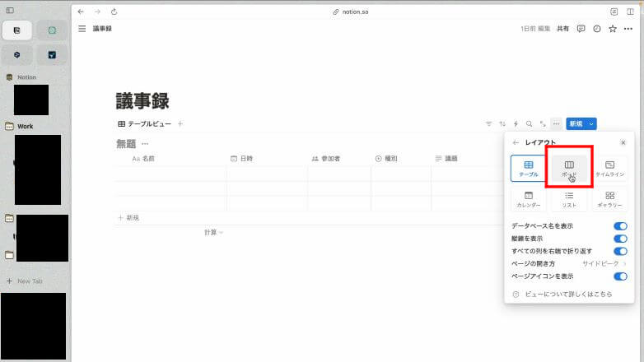Click the 議題 column header

coord(446,159)
